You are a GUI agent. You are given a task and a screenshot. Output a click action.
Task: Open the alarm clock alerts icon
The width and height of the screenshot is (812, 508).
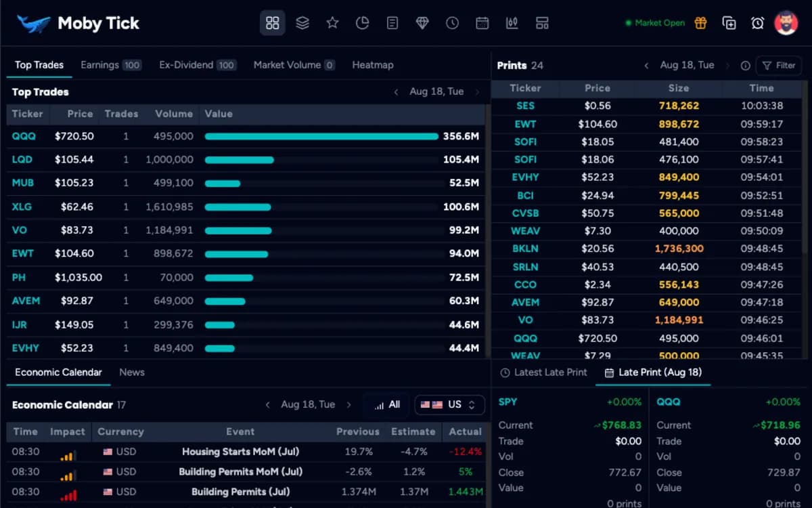point(758,23)
